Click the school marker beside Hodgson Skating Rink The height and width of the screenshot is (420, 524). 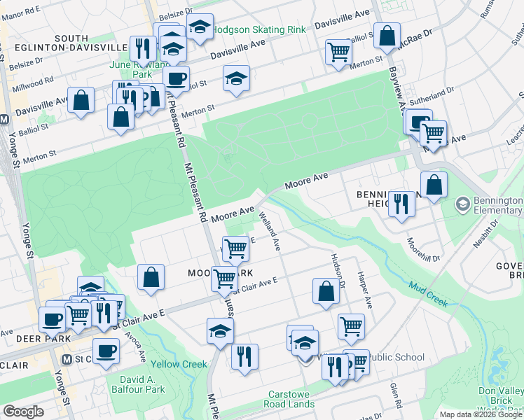tap(200, 27)
